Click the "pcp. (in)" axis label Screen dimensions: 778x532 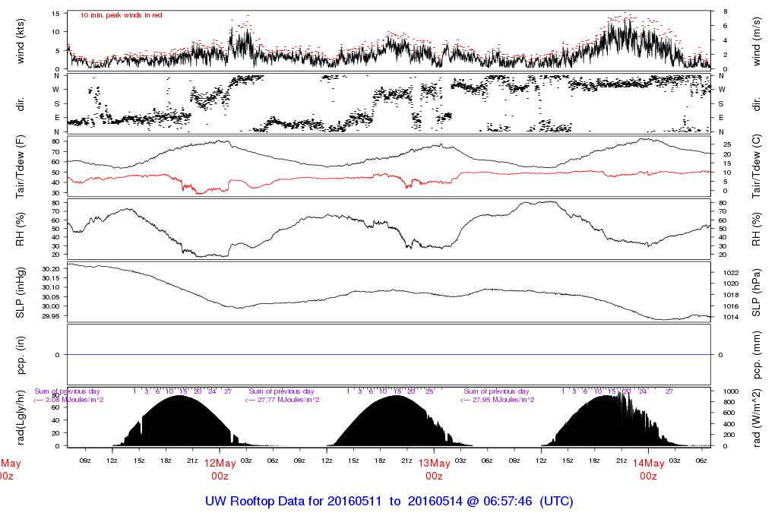(x=21, y=355)
